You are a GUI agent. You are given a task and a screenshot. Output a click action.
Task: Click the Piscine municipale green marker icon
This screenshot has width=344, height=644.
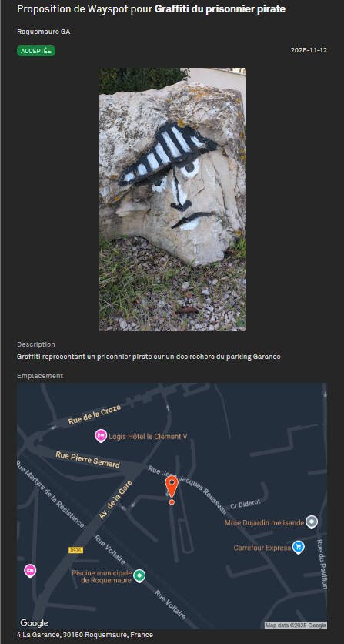[x=139, y=575]
